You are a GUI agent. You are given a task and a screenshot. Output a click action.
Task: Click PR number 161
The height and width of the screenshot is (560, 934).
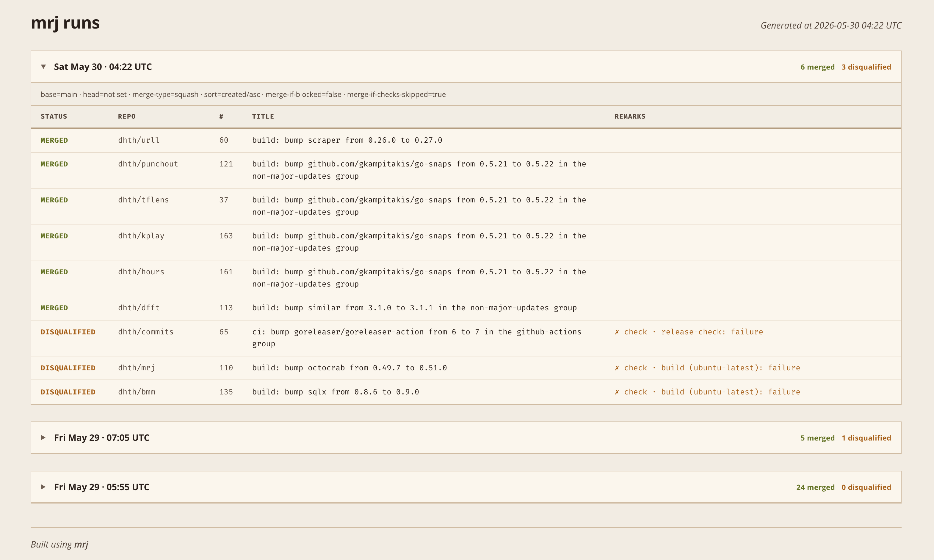click(226, 272)
